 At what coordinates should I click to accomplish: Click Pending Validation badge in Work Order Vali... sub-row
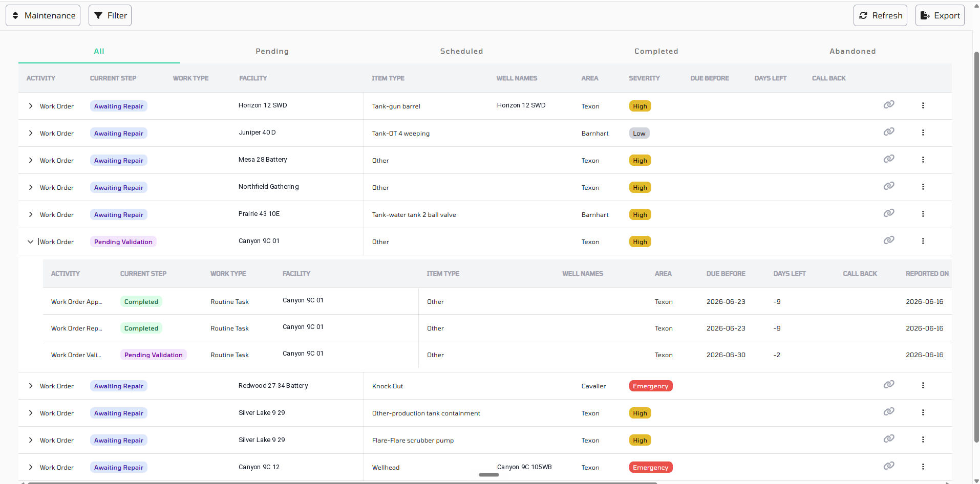154,355
